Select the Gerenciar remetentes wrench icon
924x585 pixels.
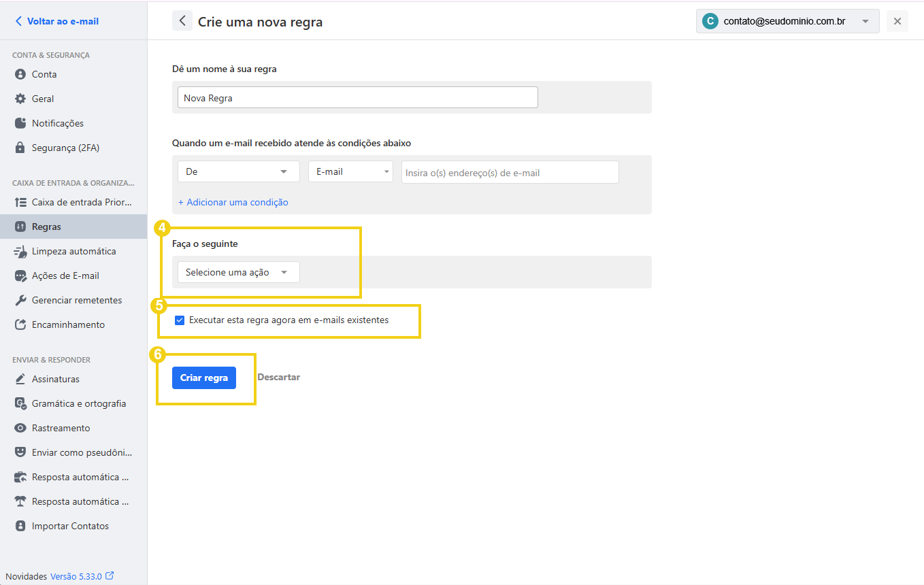20,299
